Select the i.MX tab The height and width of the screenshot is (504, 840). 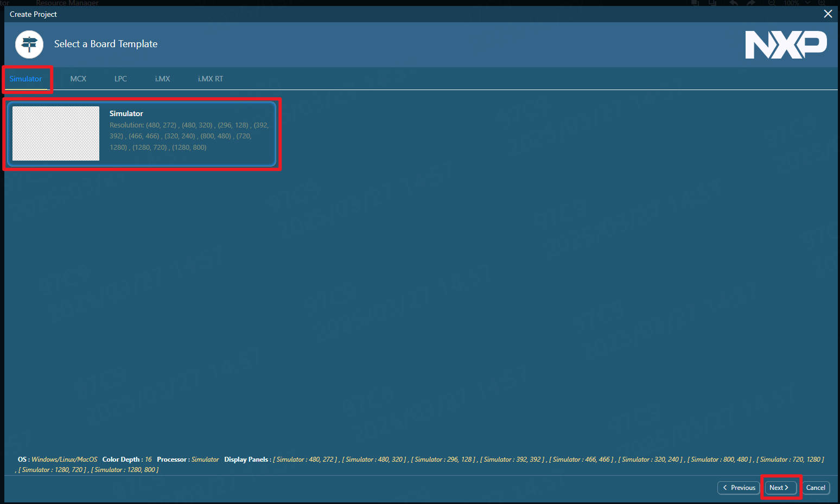[x=162, y=79]
